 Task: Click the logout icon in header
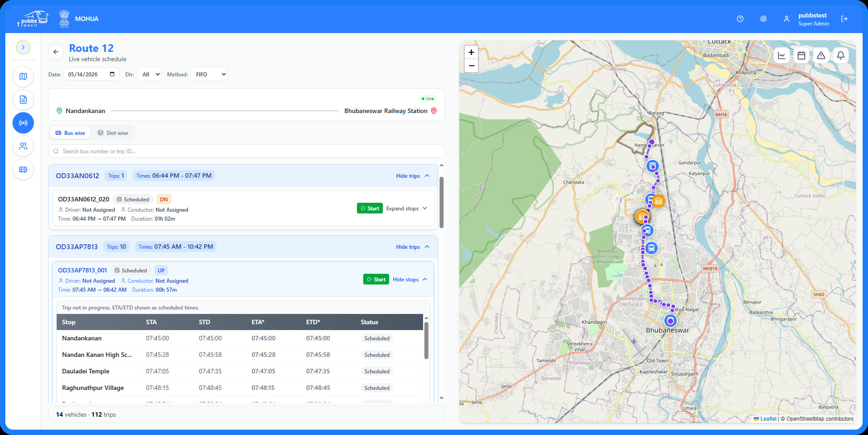coord(844,19)
